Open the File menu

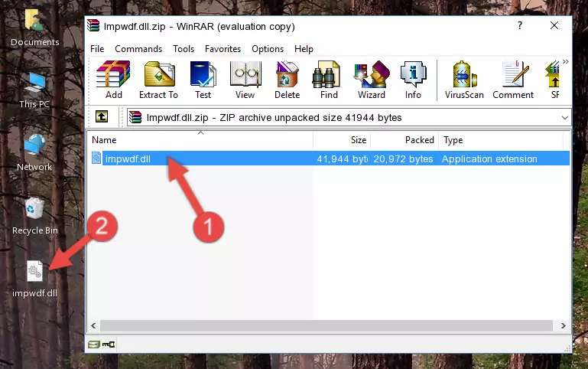point(97,49)
